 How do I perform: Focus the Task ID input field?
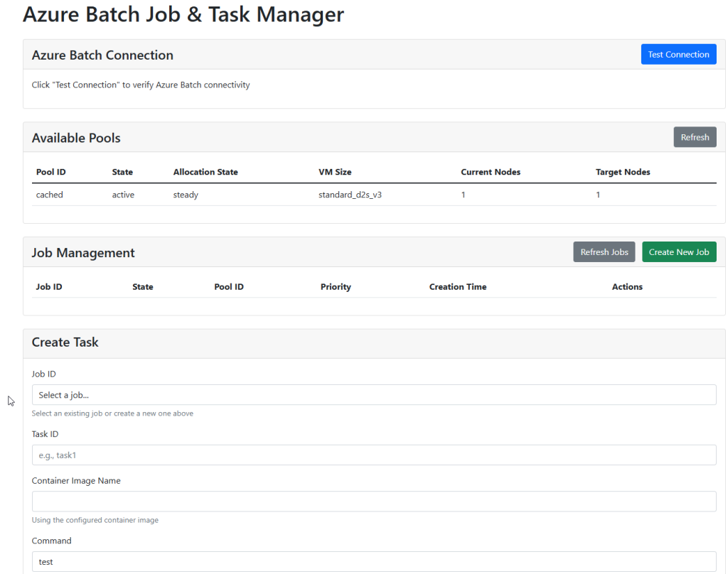[374, 455]
